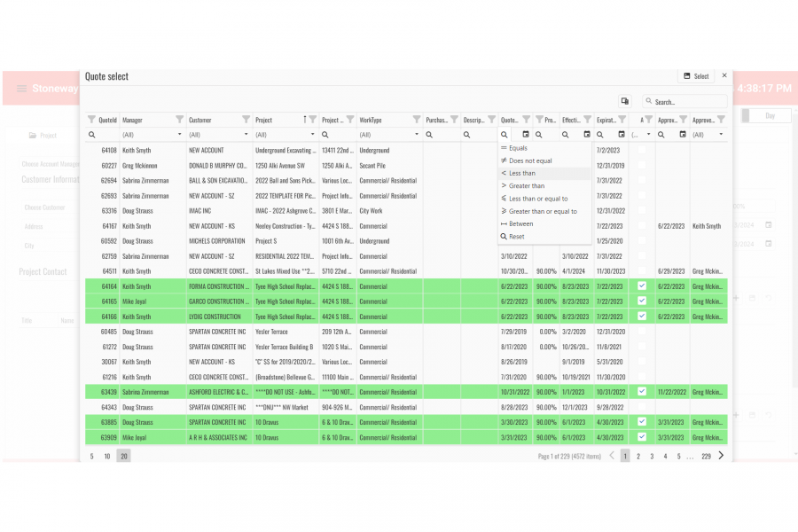The image size is (798, 532).
Task: Open the Project column filter funnel
Action: click(x=313, y=120)
